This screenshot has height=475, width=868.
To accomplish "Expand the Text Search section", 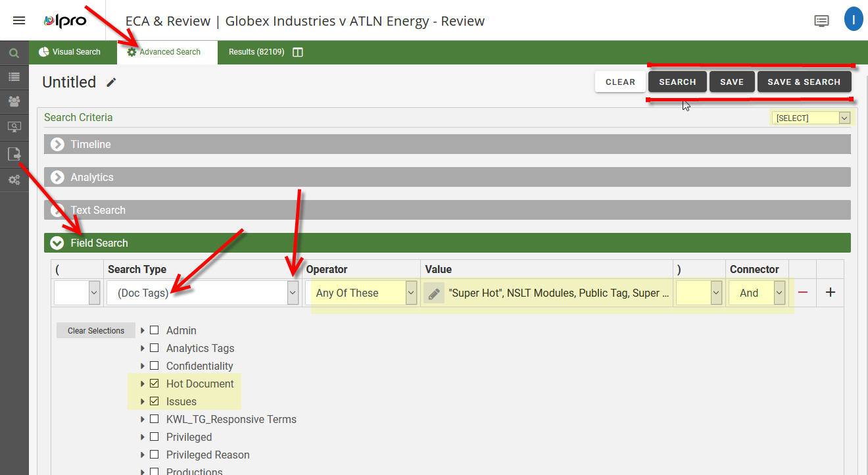I will (447, 210).
